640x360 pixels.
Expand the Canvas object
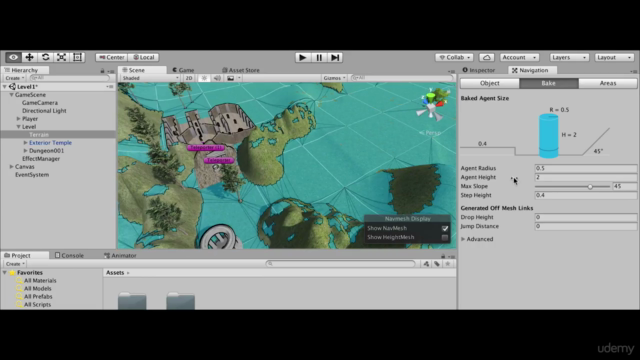pyautogui.click(x=11, y=167)
